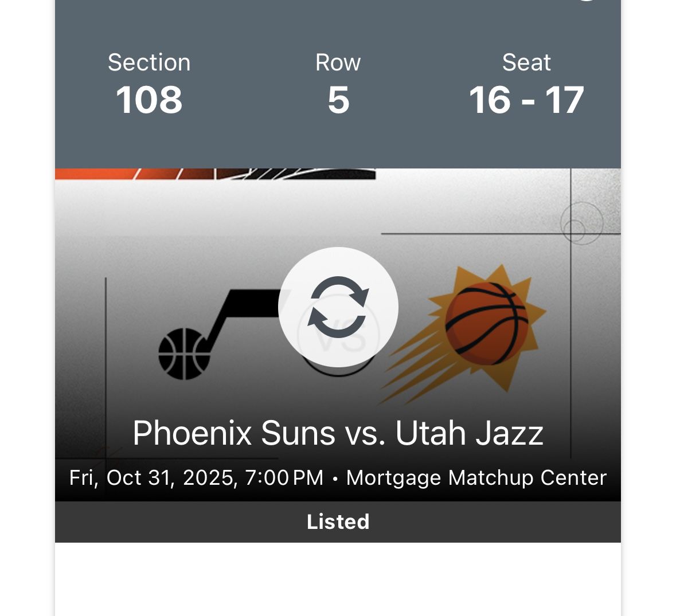The image size is (676, 616).
Task: Select the Section 108 header field
Action: coord(149,83)
